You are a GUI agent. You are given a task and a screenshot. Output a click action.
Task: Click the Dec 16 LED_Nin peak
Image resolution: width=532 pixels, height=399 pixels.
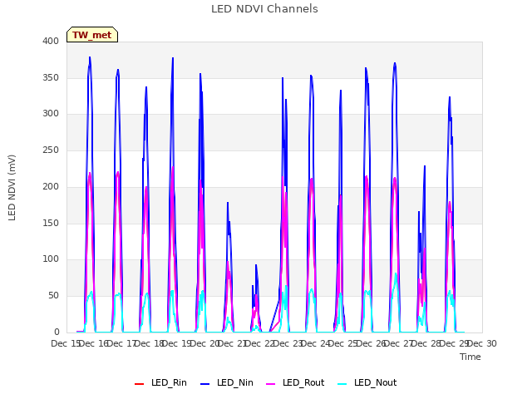point(90,57)
